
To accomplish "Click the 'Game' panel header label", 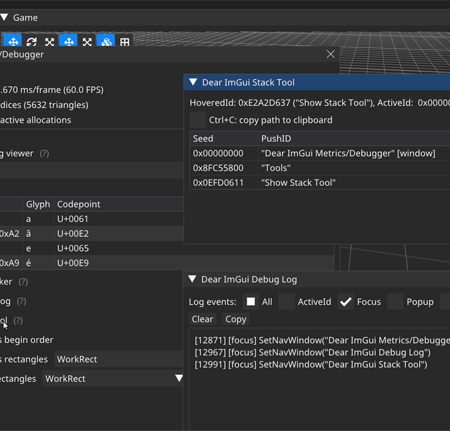I will coord(25,18).
